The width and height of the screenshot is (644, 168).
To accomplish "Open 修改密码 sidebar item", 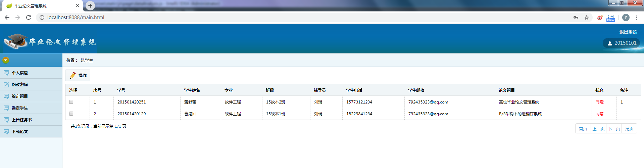I will coord(20,85).
